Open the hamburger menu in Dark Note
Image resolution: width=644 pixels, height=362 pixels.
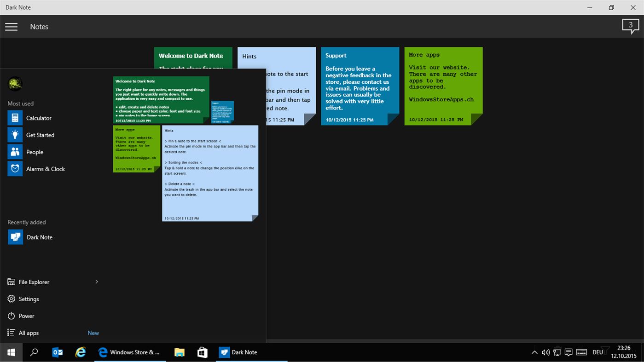(11, 26)
